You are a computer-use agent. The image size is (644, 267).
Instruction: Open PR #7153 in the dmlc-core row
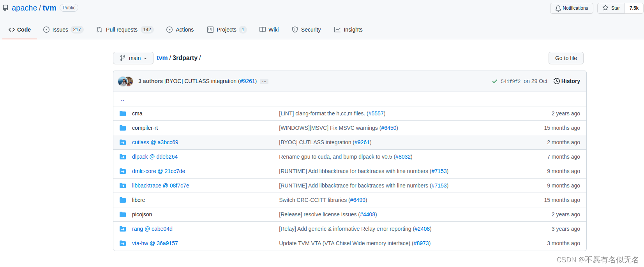439,171
